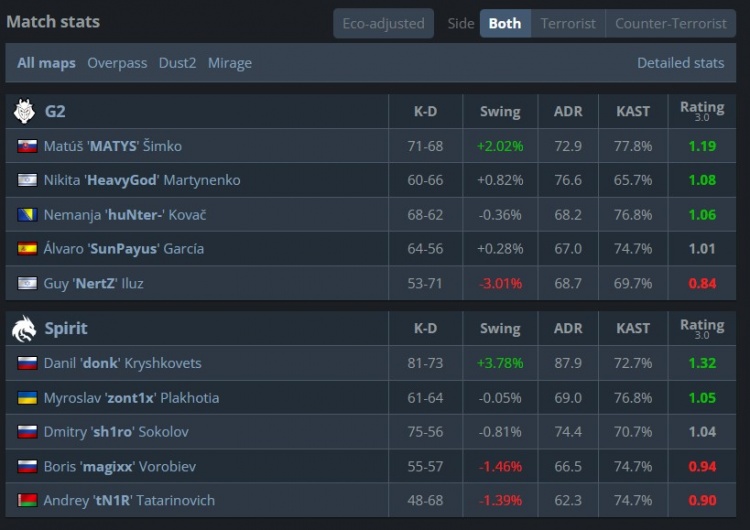The height and width of the screenshot is (530, 750).
Task: Switch to the Overpass map tab
Action: coord(117,63)
